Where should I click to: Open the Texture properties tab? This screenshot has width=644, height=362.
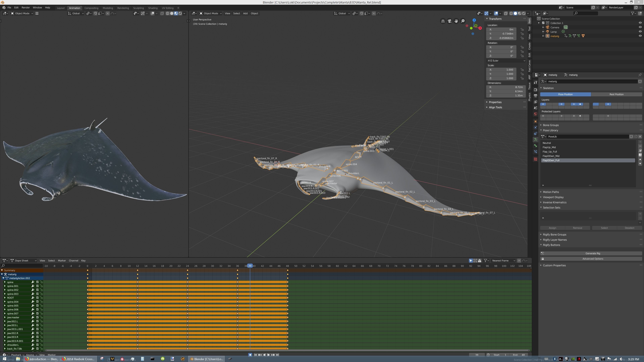click(x=535, y=159)
